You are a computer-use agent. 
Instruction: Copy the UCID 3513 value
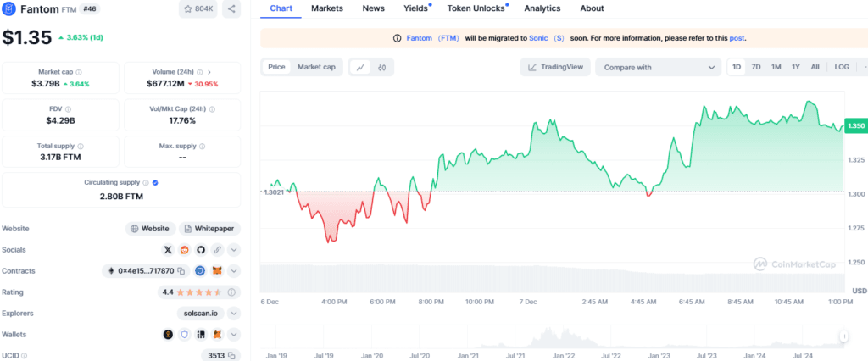click(232, 355)
